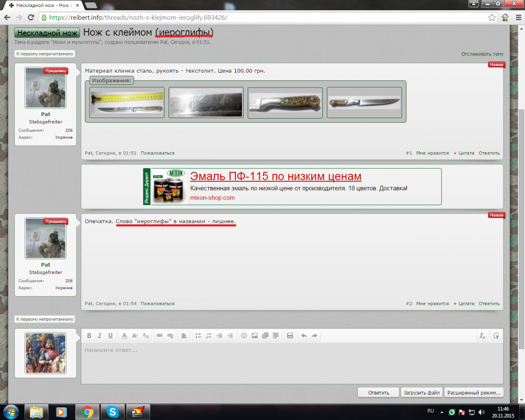
Task: Open the smilies picker
Action: point(244,336)
